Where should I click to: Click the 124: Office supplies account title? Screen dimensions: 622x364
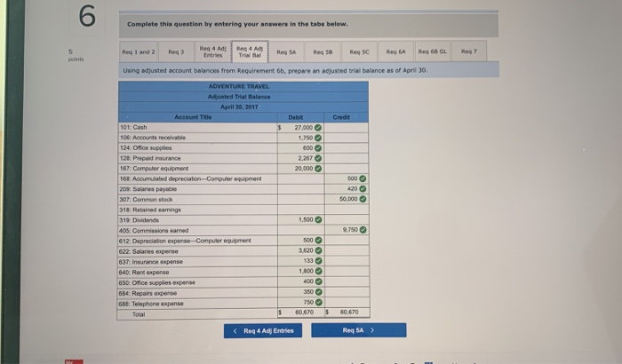(146, 148)
